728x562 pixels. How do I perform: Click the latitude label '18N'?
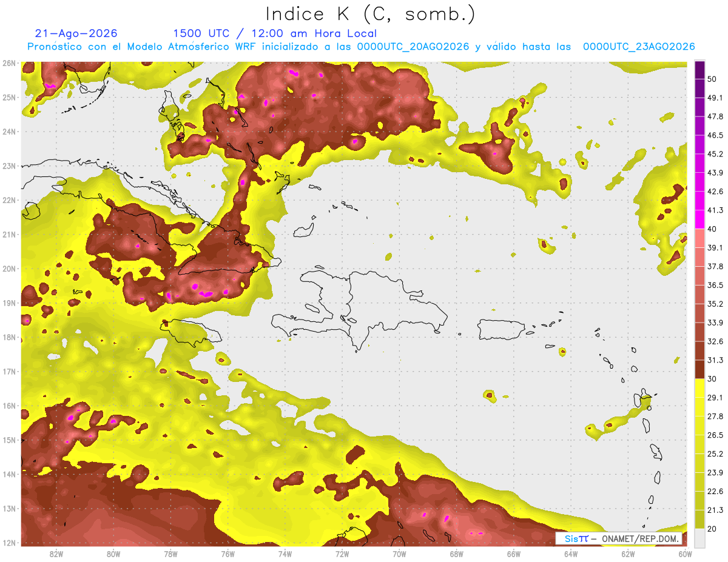9,337
